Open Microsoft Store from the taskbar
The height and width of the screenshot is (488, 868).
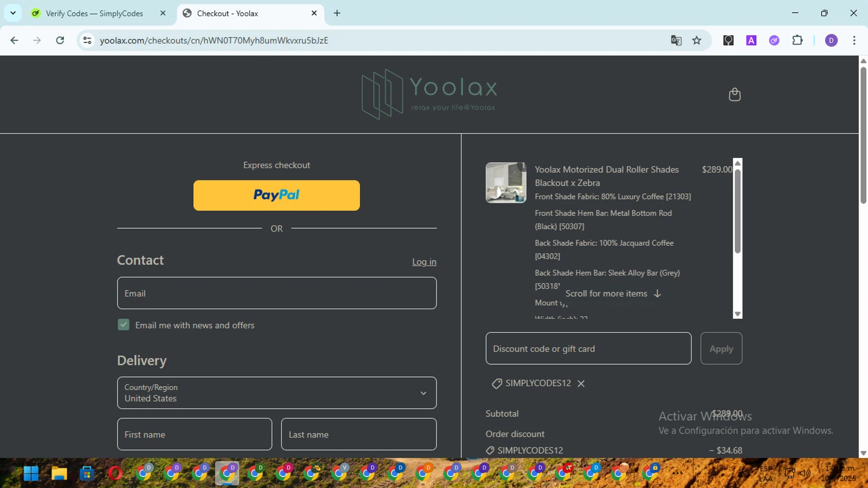click(87, 474)
